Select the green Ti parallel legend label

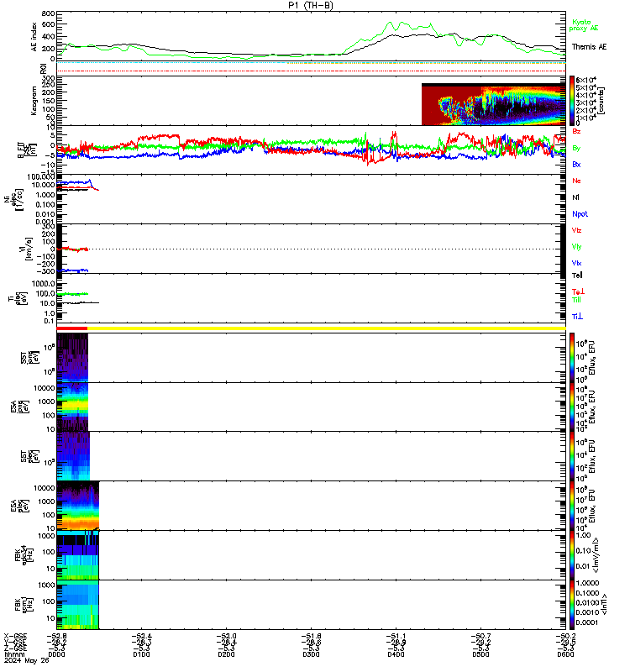tap(576, 300)
